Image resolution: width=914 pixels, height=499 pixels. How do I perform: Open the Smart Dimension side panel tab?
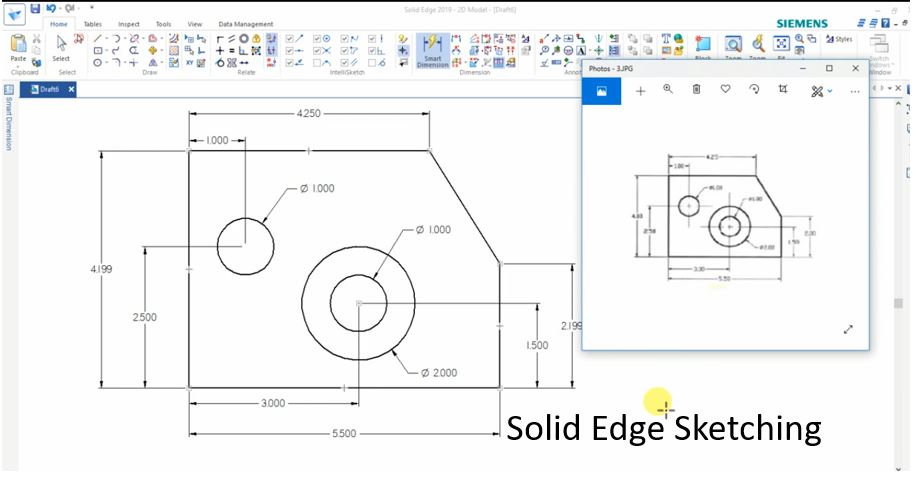pyautogui.click(x=9, y=118)
